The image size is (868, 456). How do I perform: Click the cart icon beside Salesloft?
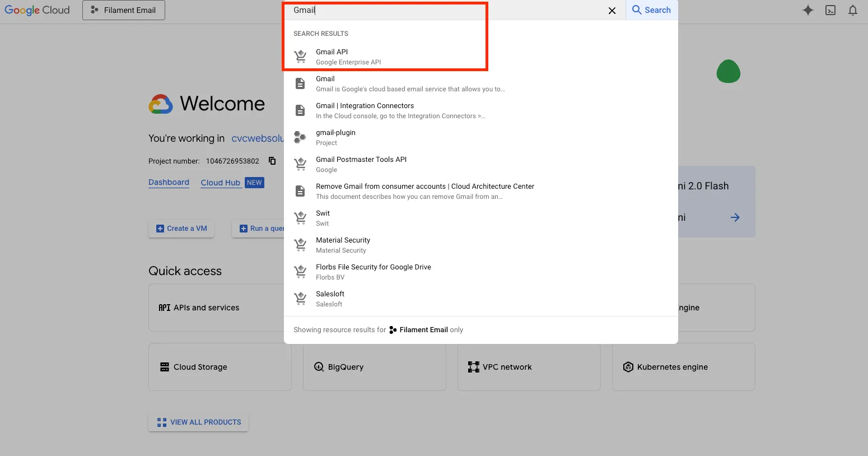[x=301, y=299]
